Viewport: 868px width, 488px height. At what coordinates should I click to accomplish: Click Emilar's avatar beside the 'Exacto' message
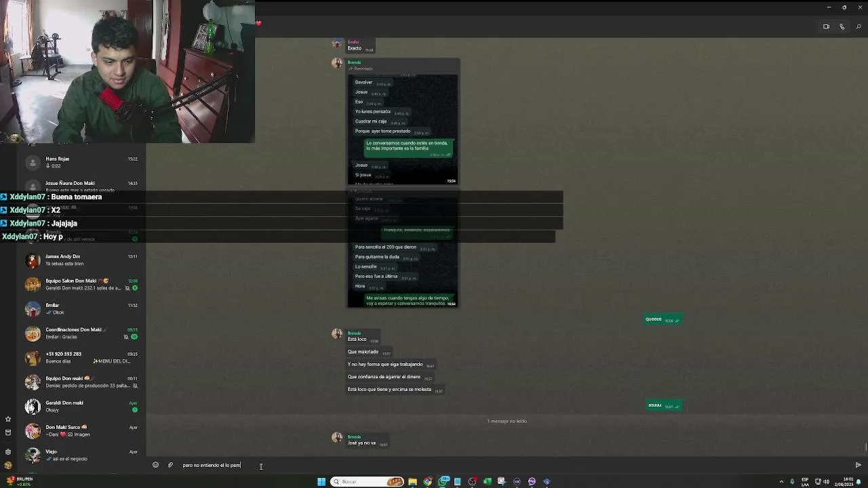(337, 44)
